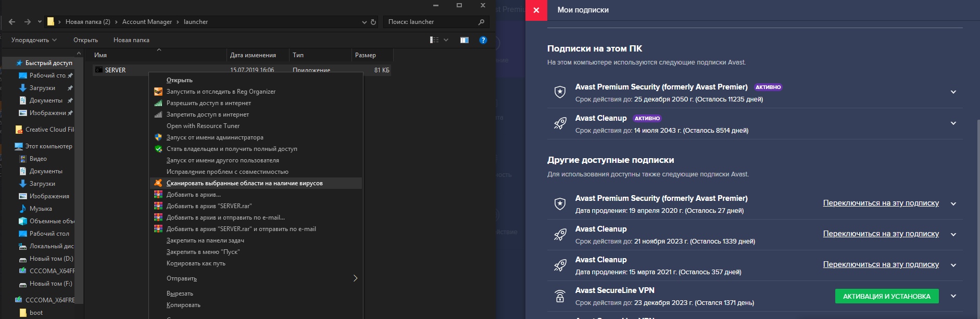
Task: Click Reg Organizer icon in context menu
Action: (x=158, y=92)
